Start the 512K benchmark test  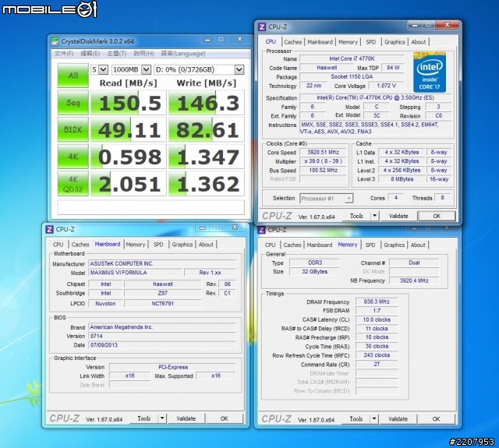[x=73, y=129]
